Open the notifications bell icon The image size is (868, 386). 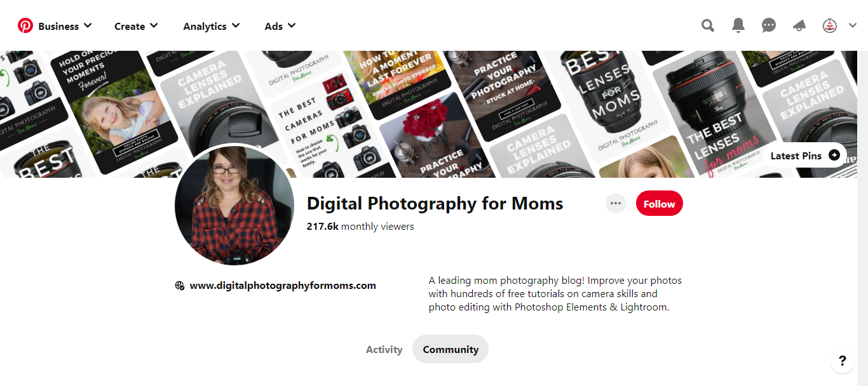pyautogui.click(x=738, y=26)
